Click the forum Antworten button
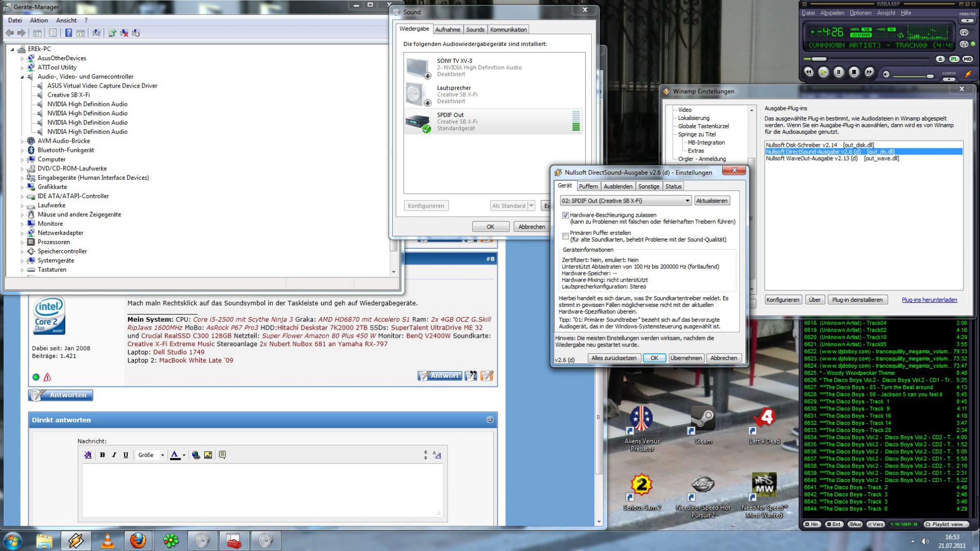 tap(61, 395)
